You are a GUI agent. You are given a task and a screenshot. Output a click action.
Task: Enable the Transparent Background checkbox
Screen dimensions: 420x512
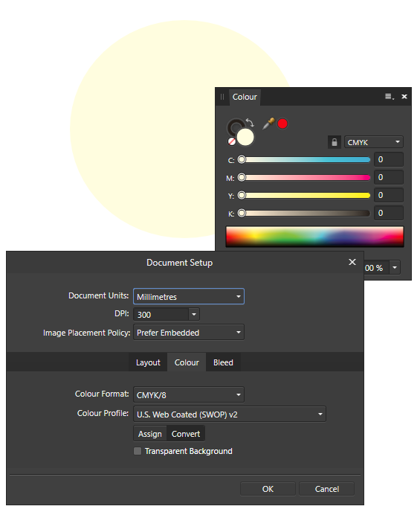(x=138, y=451)
